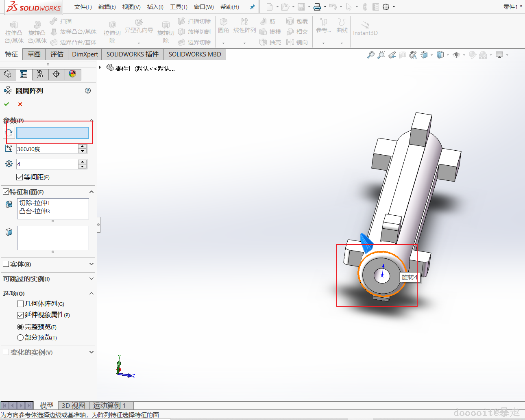Switch to the 草图 tab
The image size is (525, 420).
tap(34, 54)
